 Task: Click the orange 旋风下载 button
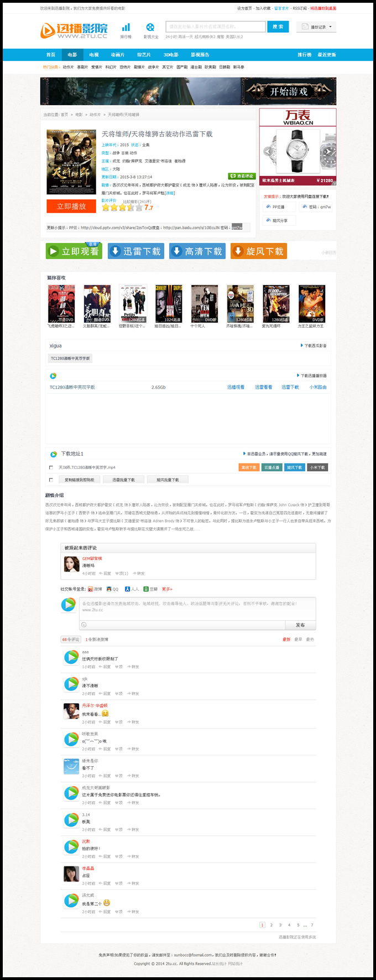pos(259,251)
